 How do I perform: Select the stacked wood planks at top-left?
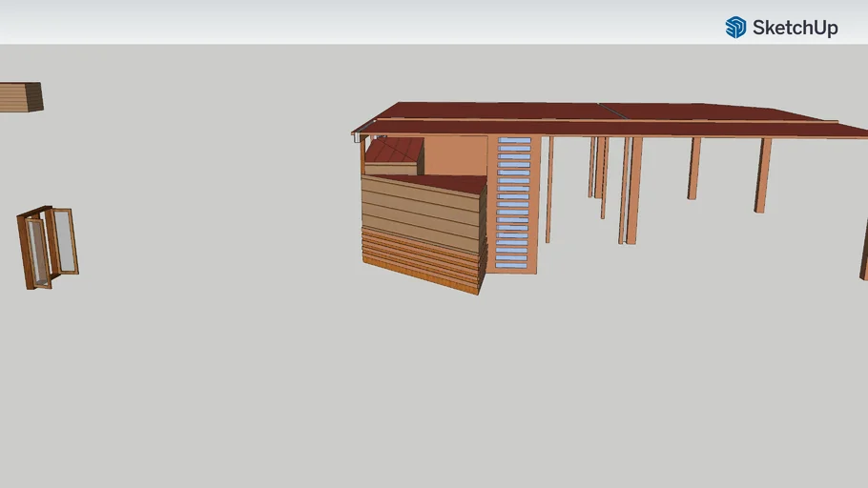click(x=20, y=97)
